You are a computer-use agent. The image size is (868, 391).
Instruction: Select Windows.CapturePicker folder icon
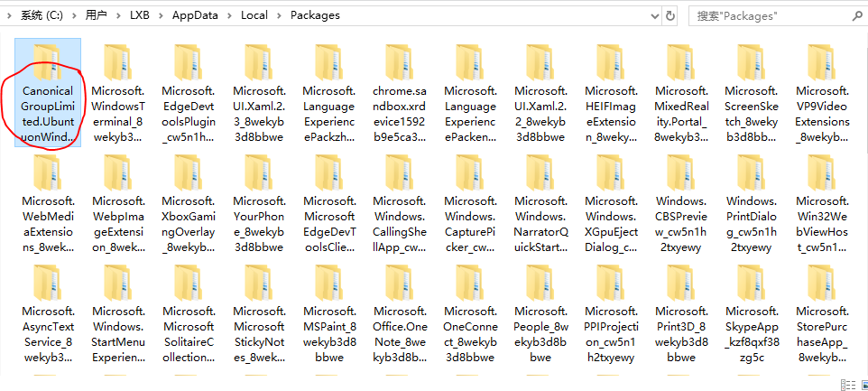click(470, 172)
